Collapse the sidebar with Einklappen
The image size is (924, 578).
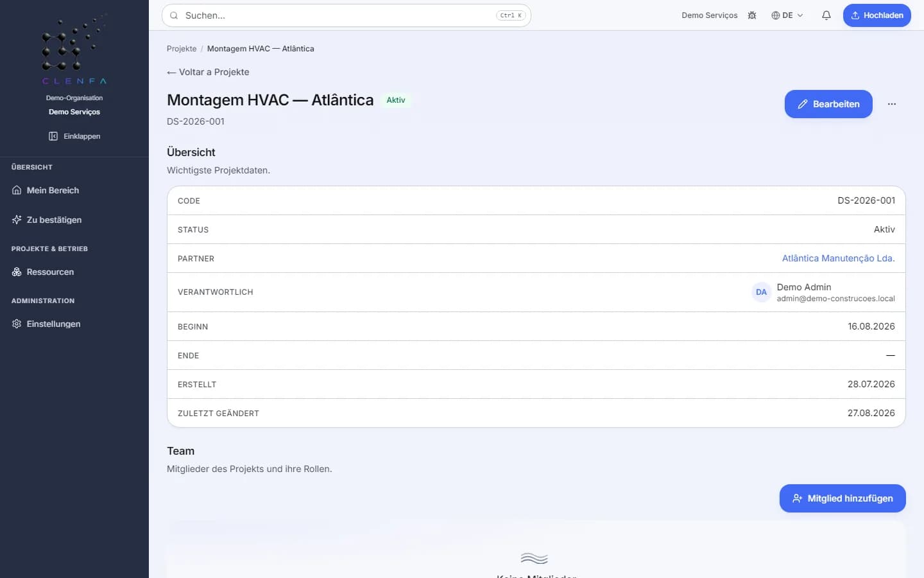tap(74, 136)
